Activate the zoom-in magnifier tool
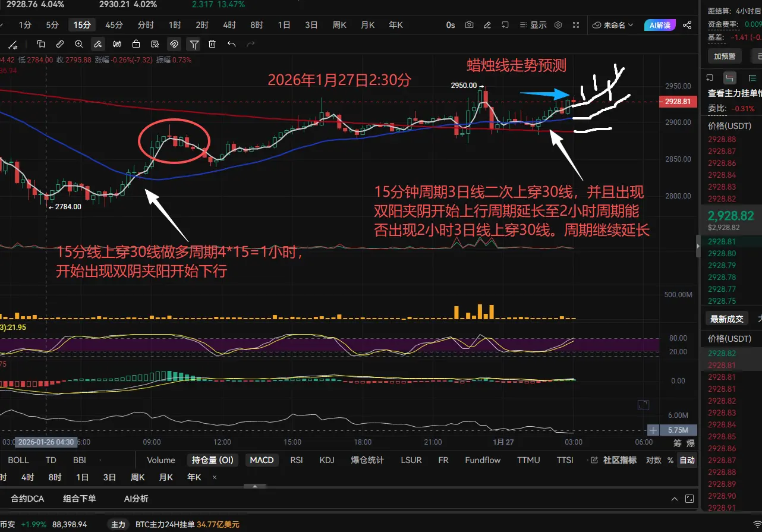This screenshot has height=532, width=762. tap(79, 44)
